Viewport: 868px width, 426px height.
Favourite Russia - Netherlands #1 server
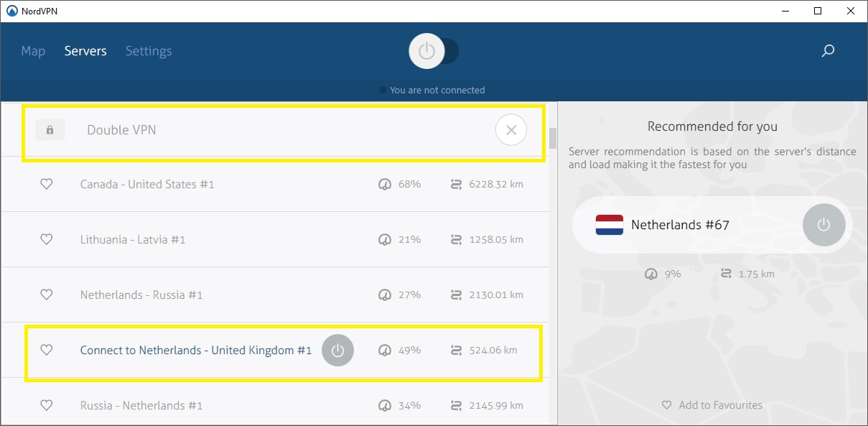(x=46, y=405)
